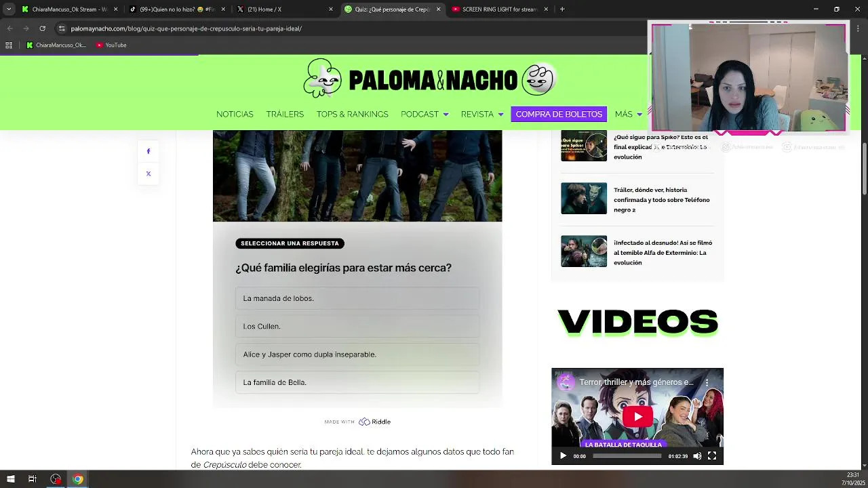The image size is (868, 488).
Task: Click the question ¿Qué familia elegirías text
Action: point(343,268)
